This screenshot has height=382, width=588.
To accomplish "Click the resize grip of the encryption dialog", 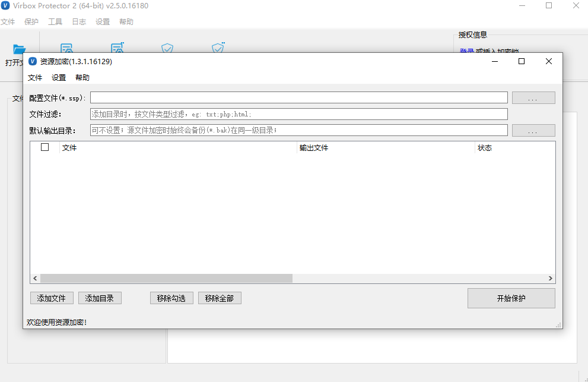I will [559, 326].
